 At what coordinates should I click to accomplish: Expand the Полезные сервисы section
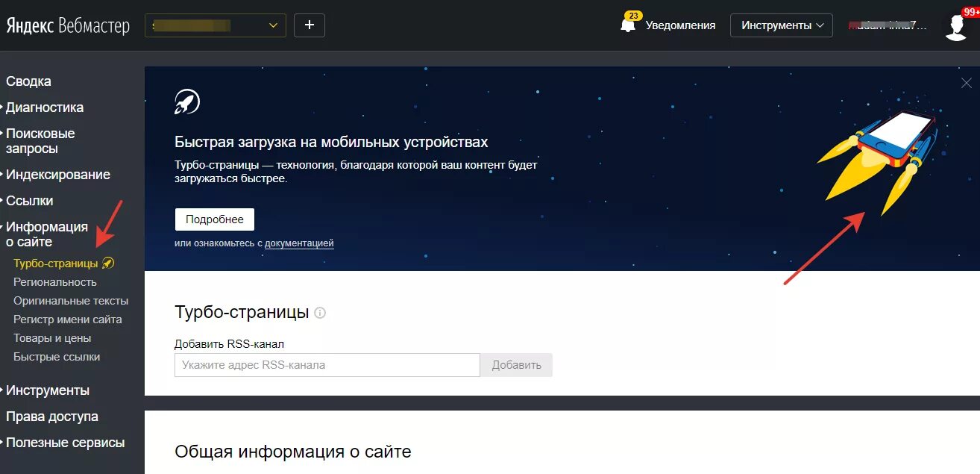[x=65, y=443]
